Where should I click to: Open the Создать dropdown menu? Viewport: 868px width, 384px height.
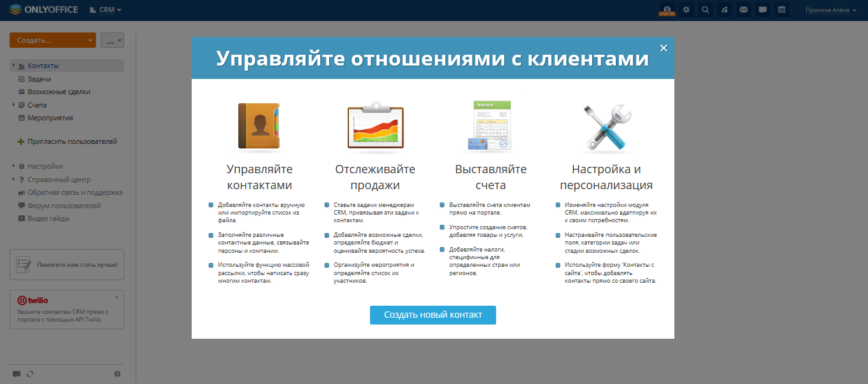(52, 39)
